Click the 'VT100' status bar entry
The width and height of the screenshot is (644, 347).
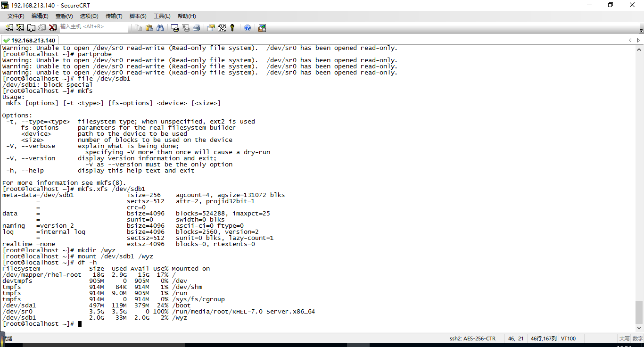[569, 339]
